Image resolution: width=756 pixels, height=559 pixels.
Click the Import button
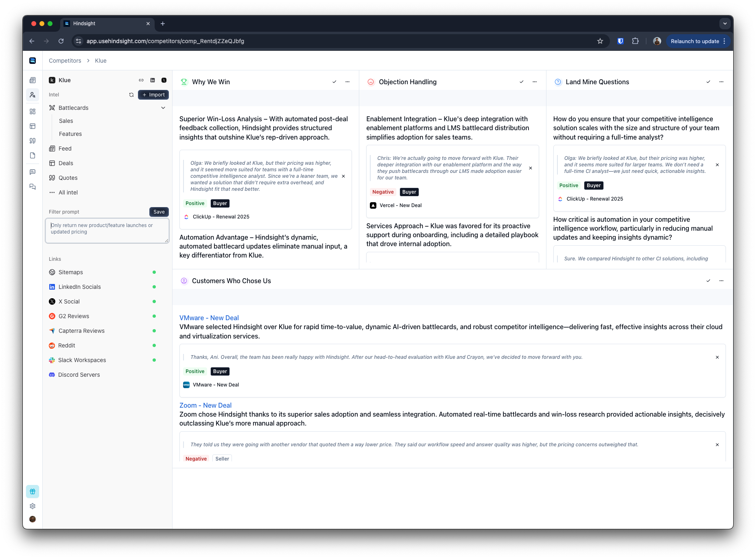pyautogui.click(x=153, y=95)
